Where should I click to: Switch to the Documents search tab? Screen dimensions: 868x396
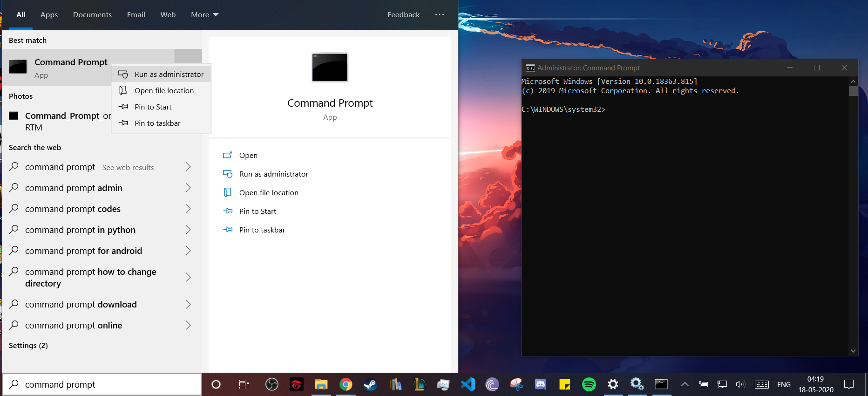click(92, 15)
